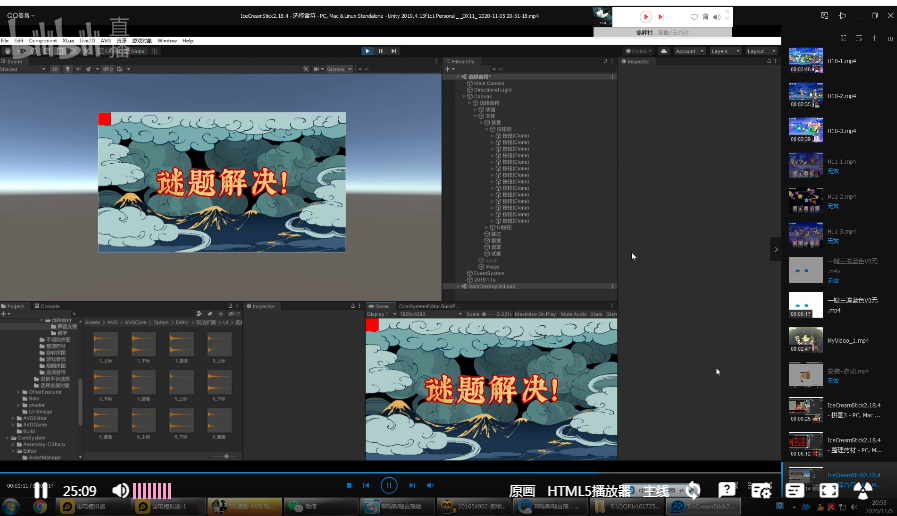Click the media player next track icon

tap(661, 17)
